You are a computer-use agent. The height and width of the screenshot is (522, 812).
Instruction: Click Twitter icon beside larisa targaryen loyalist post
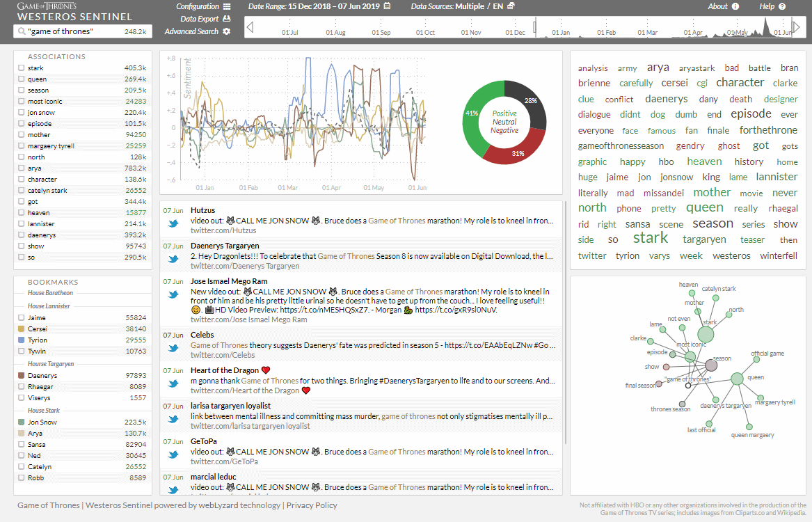pyautogui.click(x=173, y=419)
